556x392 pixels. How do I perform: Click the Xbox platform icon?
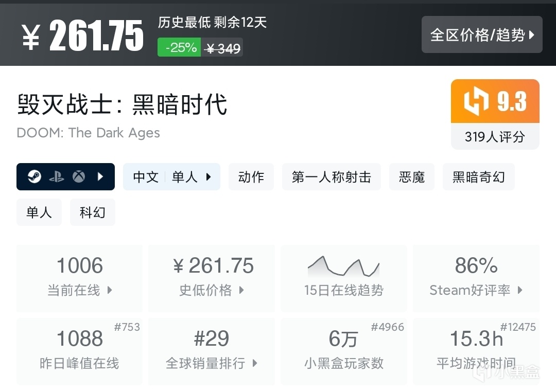[78, 177]
